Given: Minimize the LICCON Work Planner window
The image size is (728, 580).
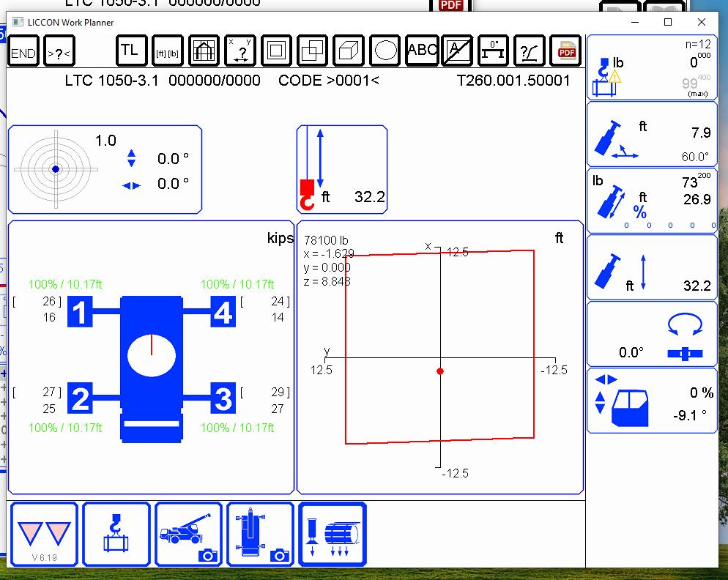Looking at the screenshot, I should click(635, 22).
